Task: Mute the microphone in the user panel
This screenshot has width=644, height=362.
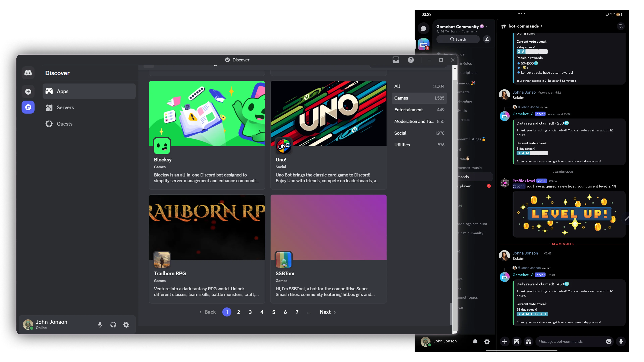Action: point(100,324)
